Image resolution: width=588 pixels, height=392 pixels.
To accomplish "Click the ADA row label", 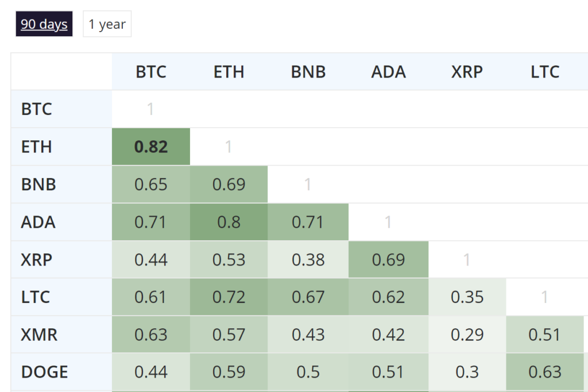I will tap(61, 222).
